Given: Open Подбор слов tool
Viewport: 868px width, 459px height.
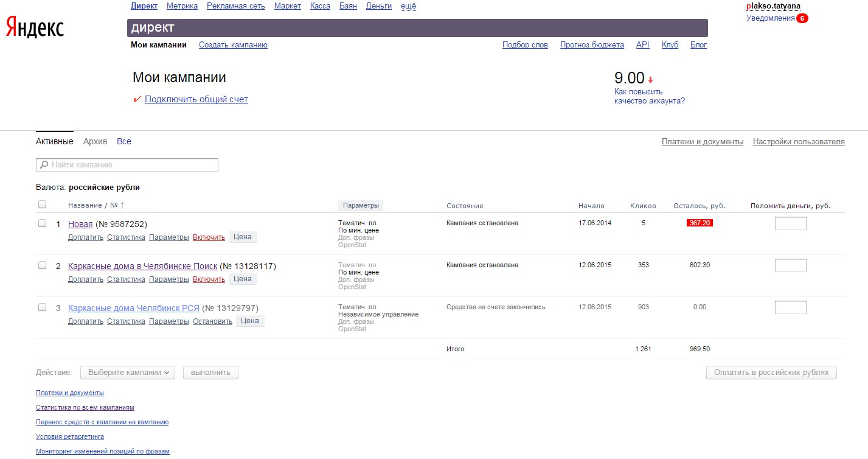Looking at the screenshot, I should [x=525, y=45].
